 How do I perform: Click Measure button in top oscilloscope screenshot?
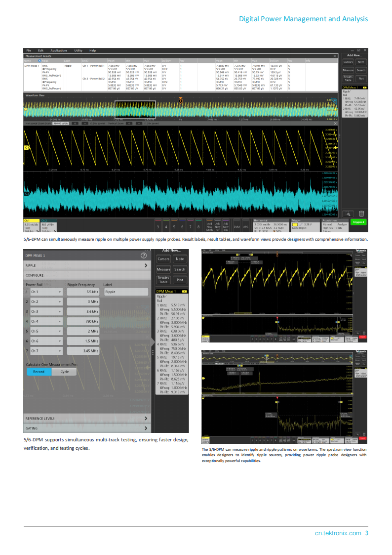pyautogui.click(x=348, y=71)
